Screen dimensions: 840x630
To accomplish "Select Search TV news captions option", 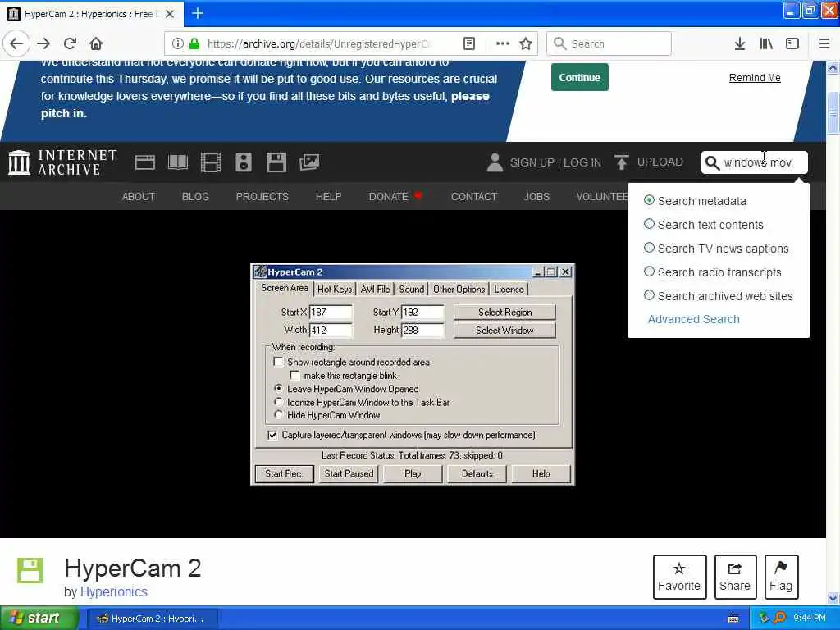I will pos(650,248).
